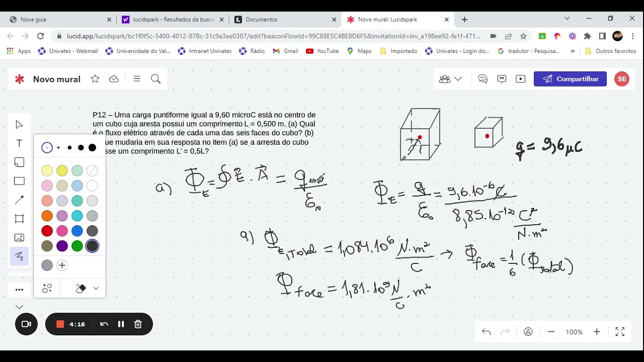This screenshot has height=362, width=644.
Task: Select the Text tool
Action: [x=19, y=144]
